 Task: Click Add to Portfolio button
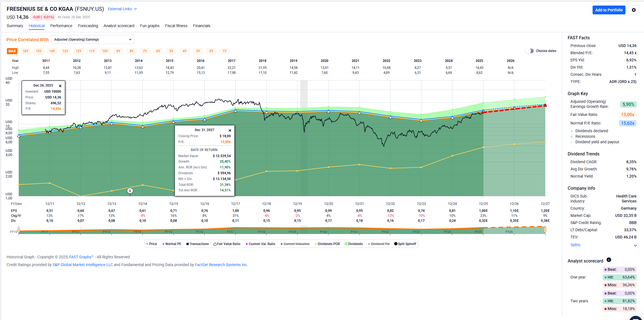point(609,10)
